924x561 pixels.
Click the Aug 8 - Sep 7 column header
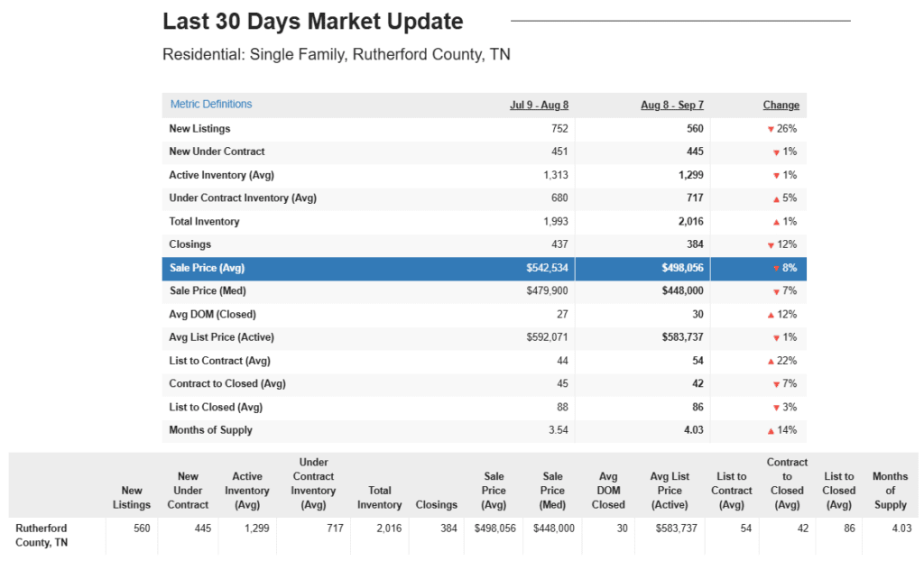[x=671, y=106]
